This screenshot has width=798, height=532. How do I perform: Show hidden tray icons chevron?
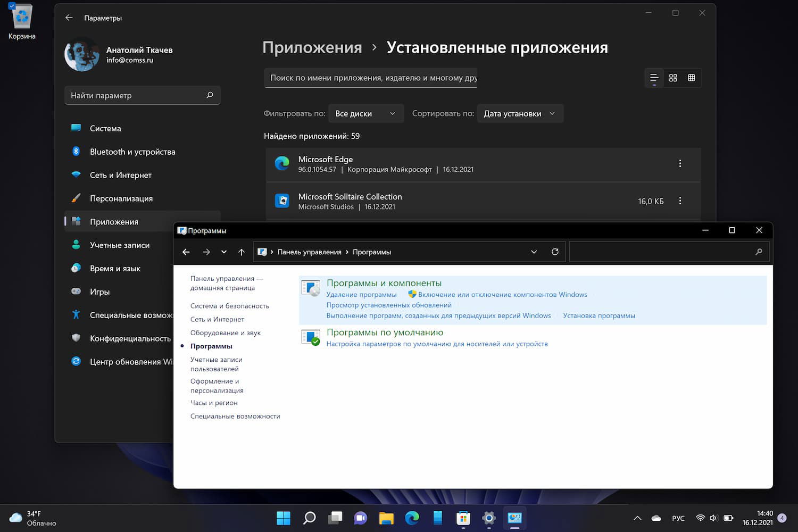point(637,518)
